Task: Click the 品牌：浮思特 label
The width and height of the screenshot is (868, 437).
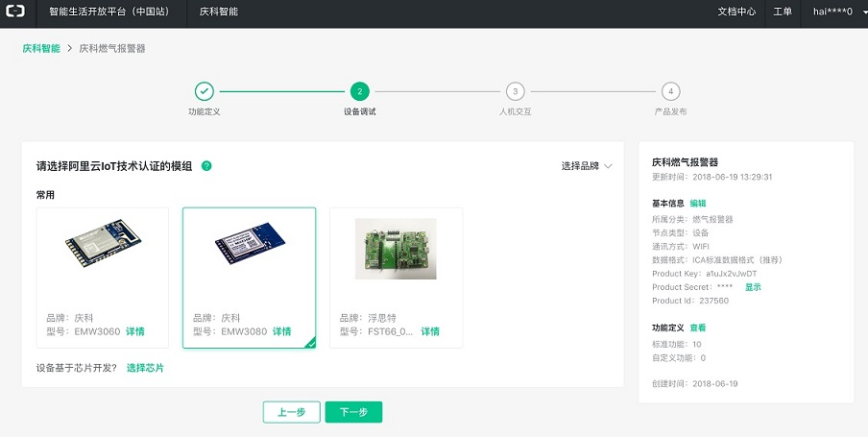Action: 368,318
